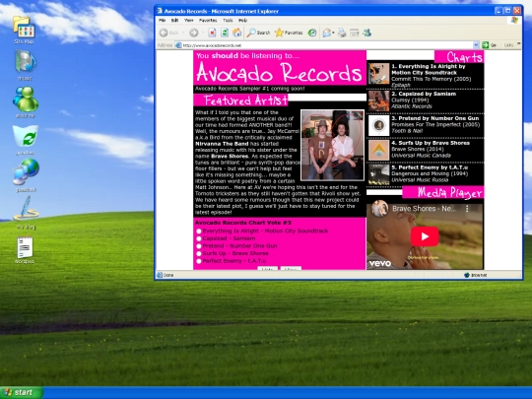Click the Print icon in toolbar
Screen dimensions: 532x399
(342, 33)
